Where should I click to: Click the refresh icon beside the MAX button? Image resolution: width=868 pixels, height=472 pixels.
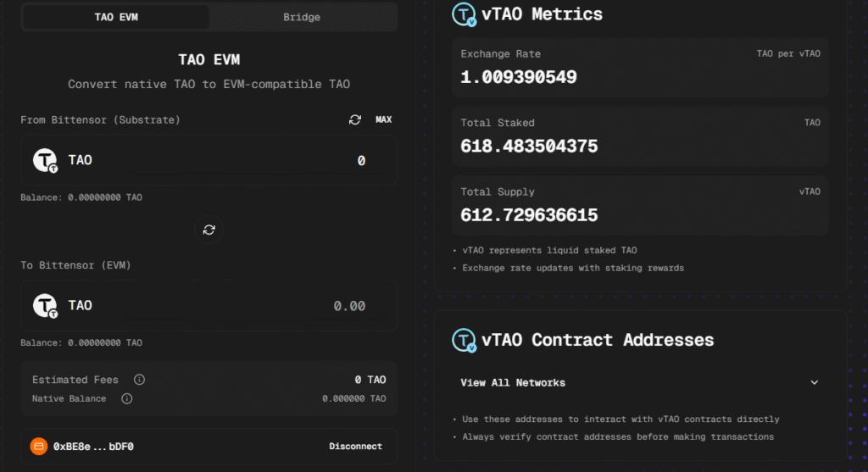[x=355, y=119]
